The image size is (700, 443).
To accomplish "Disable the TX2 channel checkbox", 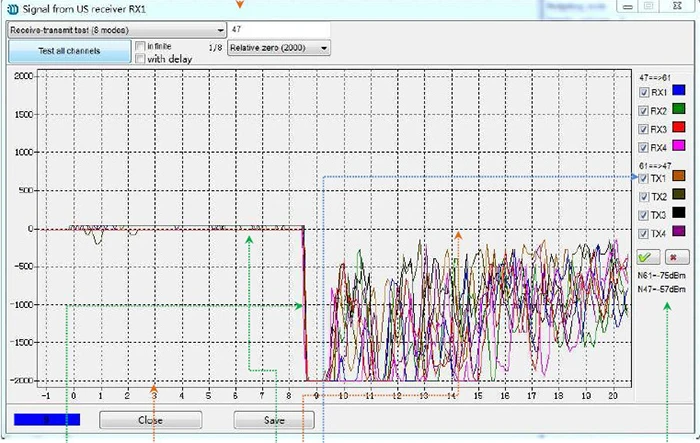I will click(x=643, y=197).
